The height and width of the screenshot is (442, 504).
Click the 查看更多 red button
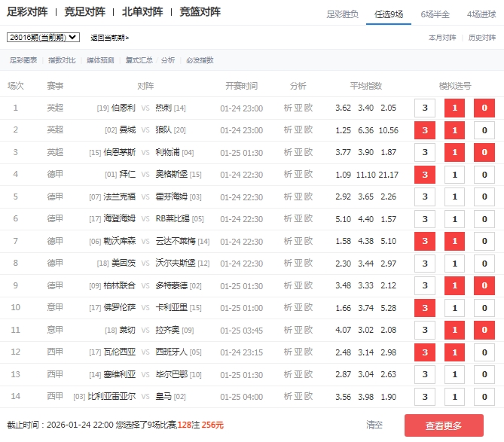(444, 425)
